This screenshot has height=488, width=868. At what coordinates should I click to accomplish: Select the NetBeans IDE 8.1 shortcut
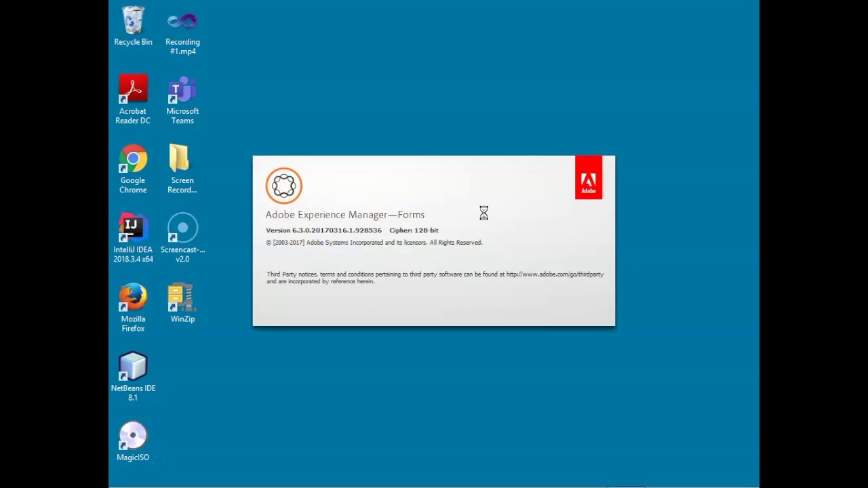[x=133, y=376]
